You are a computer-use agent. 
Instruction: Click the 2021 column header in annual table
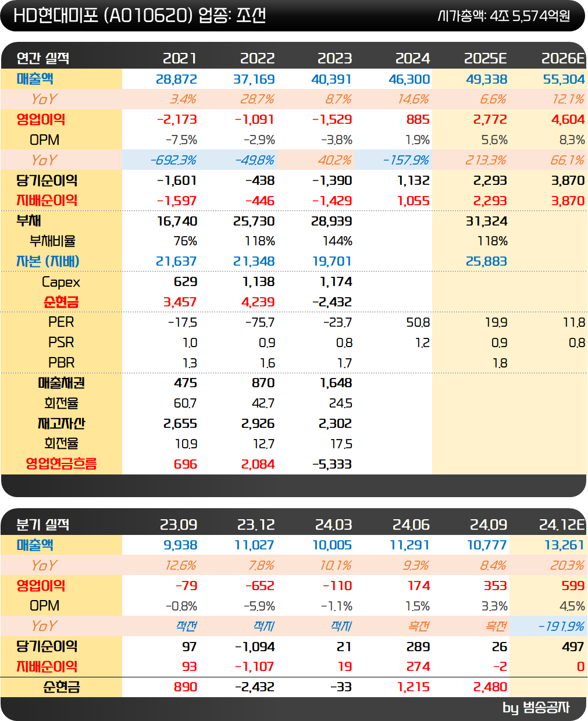(x=180, y=58)
